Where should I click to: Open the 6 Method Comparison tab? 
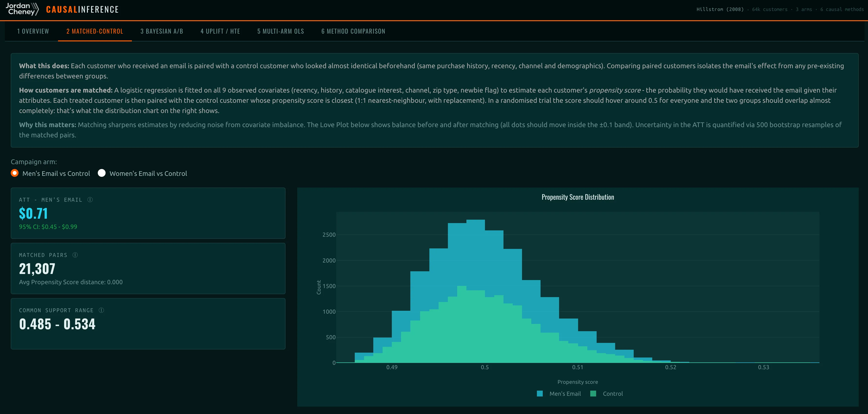(x=353, y=31)
